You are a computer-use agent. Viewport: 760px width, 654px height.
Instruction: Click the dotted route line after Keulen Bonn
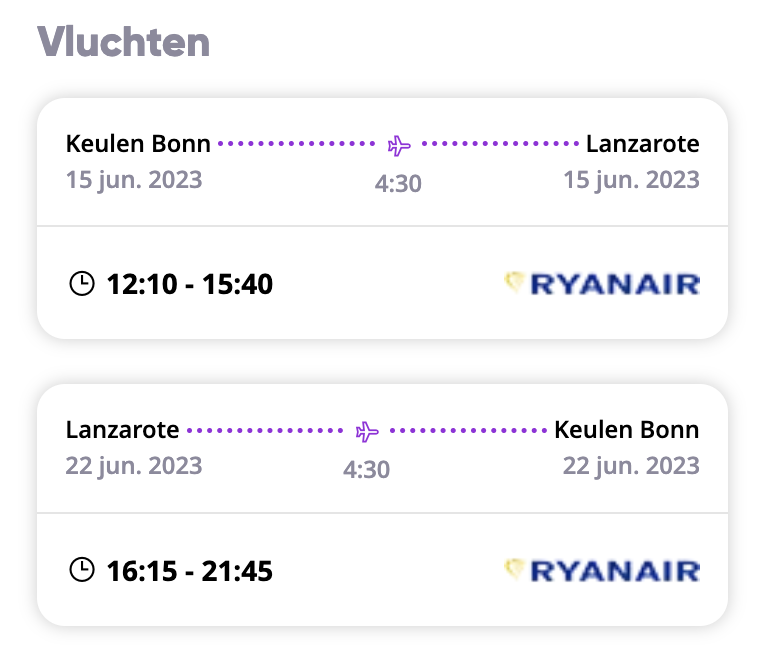coord(297,144)
